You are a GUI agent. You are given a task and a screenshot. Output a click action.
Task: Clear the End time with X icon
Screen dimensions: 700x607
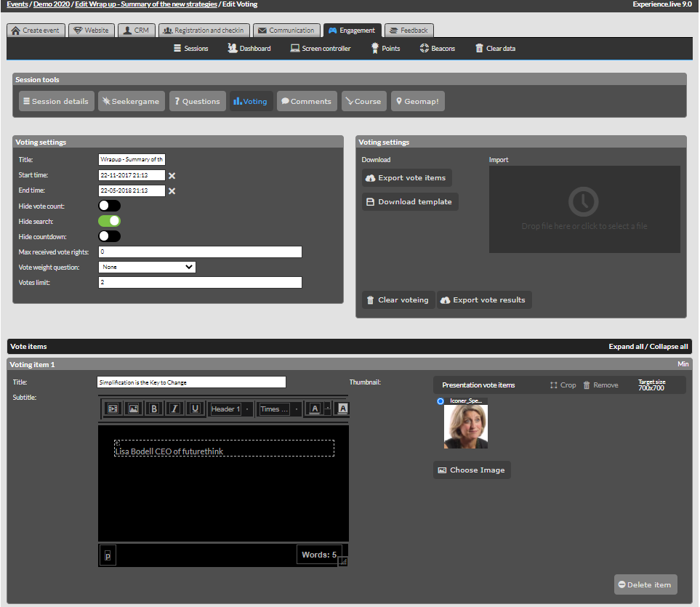(172, 191)
